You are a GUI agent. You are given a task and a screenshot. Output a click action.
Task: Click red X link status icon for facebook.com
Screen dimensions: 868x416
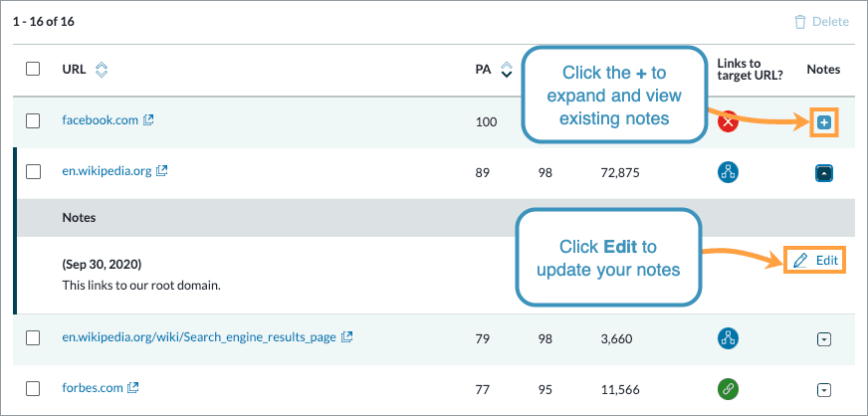(729, 121)
